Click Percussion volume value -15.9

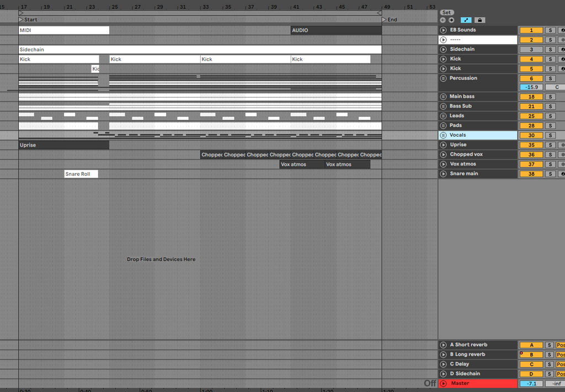pyautogui.click(x=531, y=87)
